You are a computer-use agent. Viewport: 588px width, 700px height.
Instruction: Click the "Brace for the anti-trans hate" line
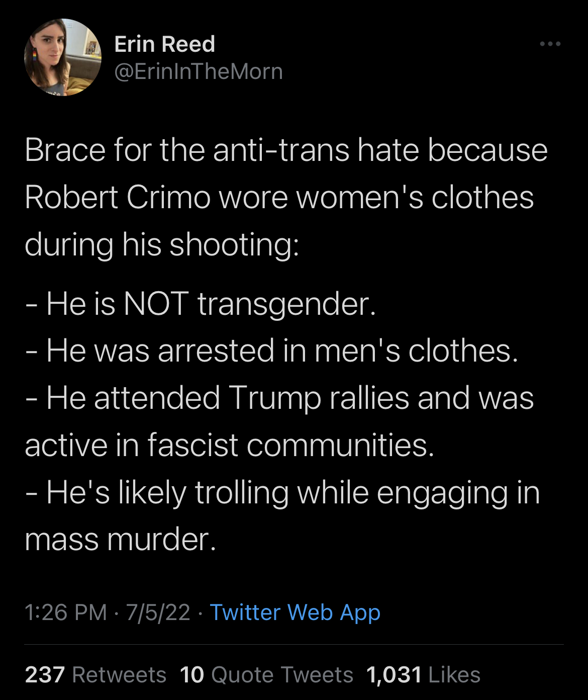286,150
